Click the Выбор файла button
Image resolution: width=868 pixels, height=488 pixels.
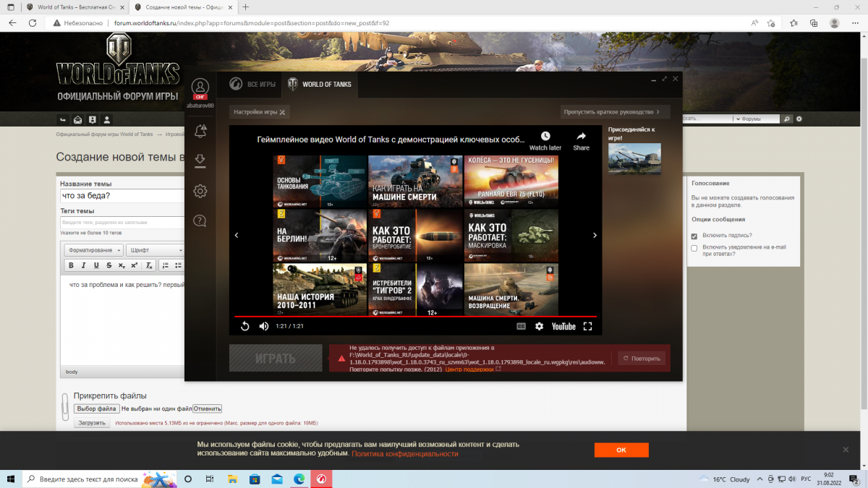(97, 408)
